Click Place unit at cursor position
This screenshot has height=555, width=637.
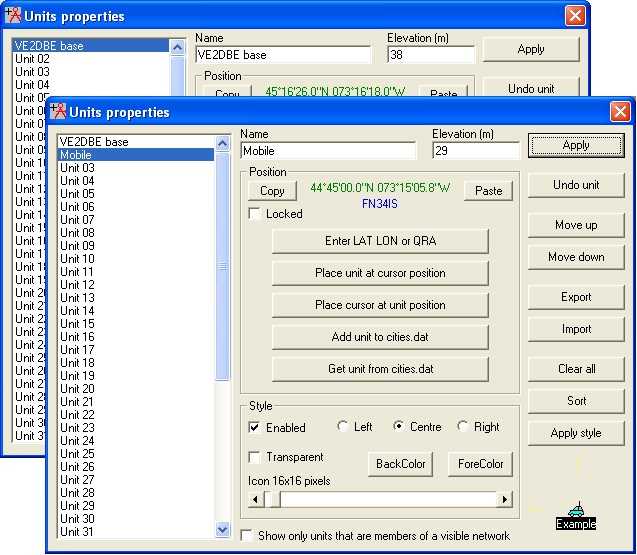[x=380, y=273]
